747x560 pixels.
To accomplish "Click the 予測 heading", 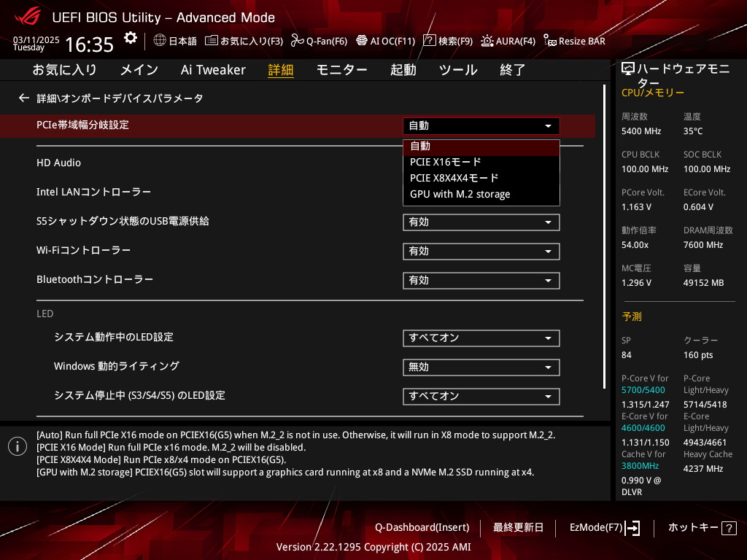I will 632,316.
